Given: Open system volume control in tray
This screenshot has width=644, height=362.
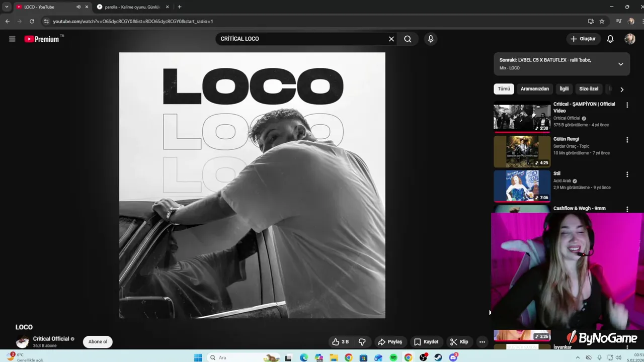Looking at the screenshot, I should pos(619,357).
